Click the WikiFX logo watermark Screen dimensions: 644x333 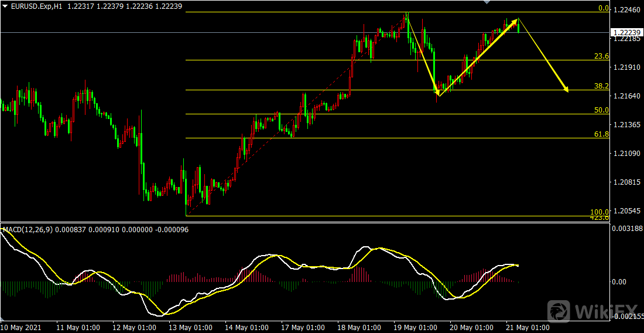point(591,309)
